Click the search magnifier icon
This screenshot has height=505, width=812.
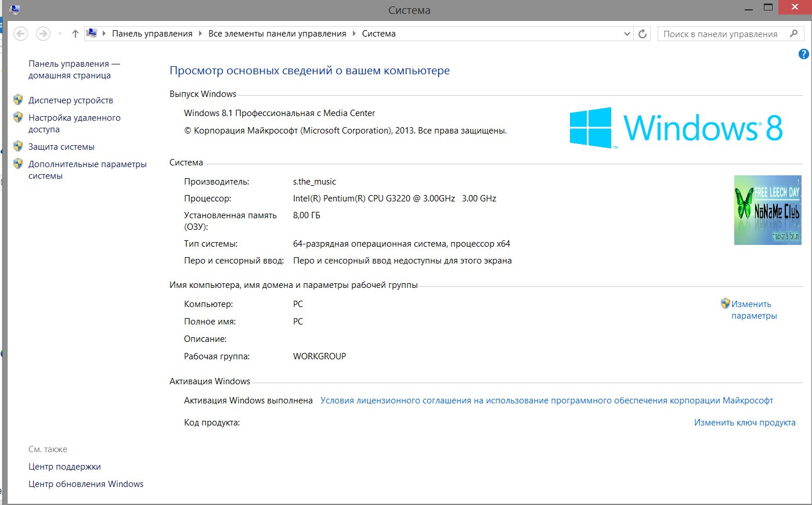793,34
